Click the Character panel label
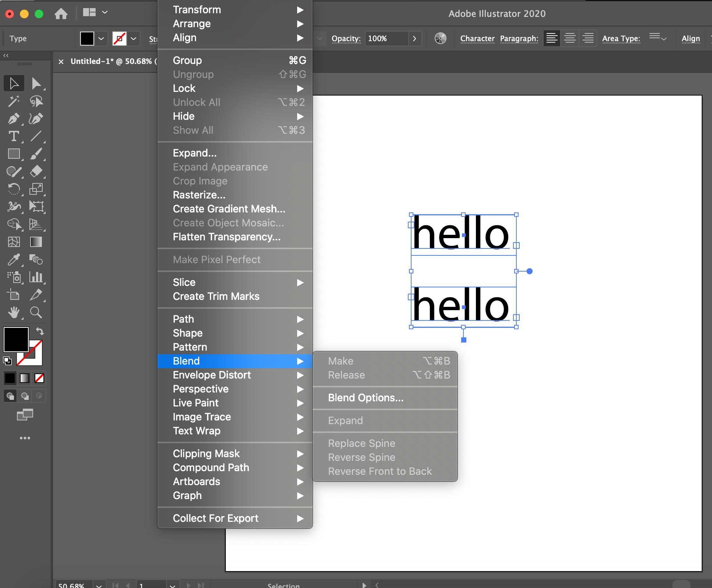The height and width of the screenshot is (588, 712). click(477, 38)
